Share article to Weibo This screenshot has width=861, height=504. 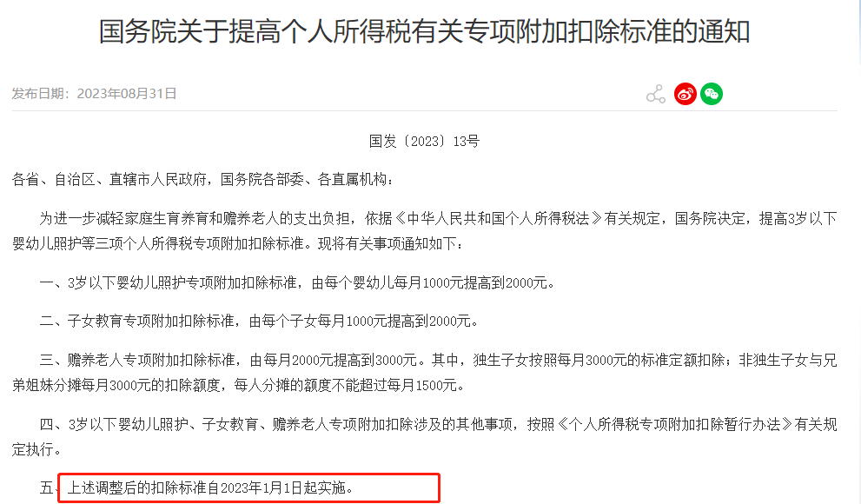[685, 94]
